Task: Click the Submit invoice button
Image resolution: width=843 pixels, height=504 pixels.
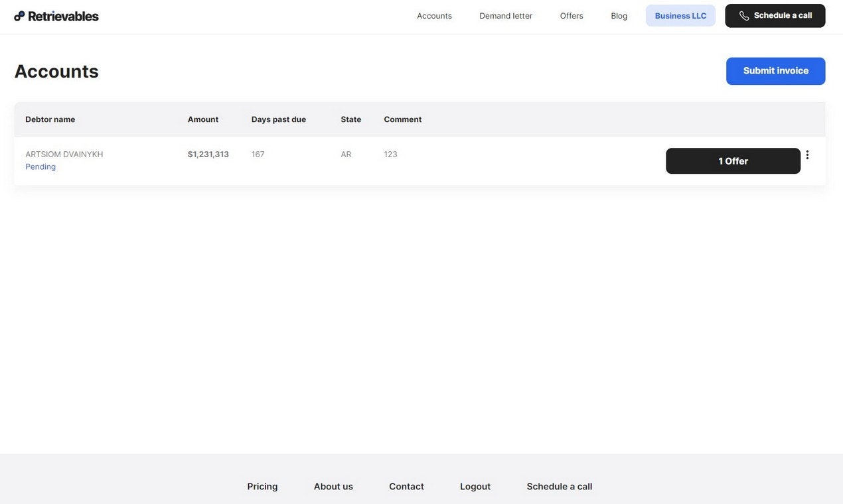Action: tap(776, 71)
